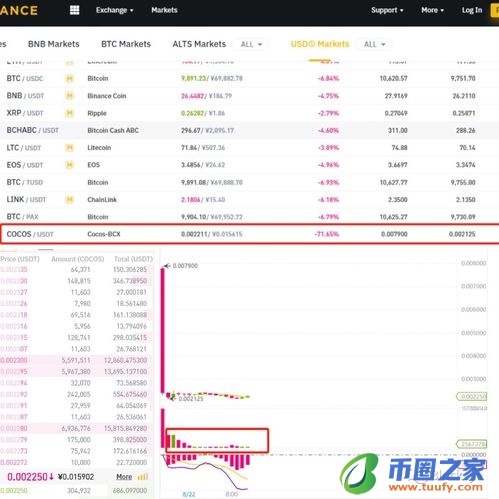
Task: Click the volume value tag on chart axis
Action: click(x=472, y=444)
